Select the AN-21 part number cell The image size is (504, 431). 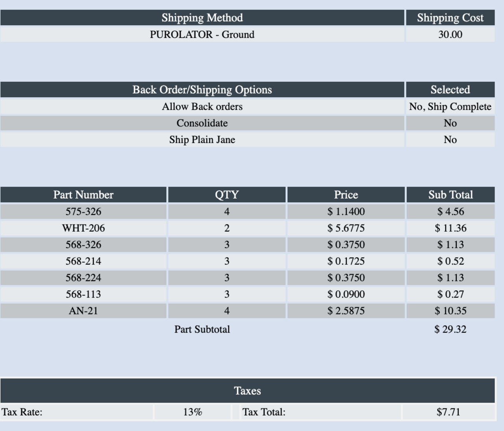click(x=83, y=311)
